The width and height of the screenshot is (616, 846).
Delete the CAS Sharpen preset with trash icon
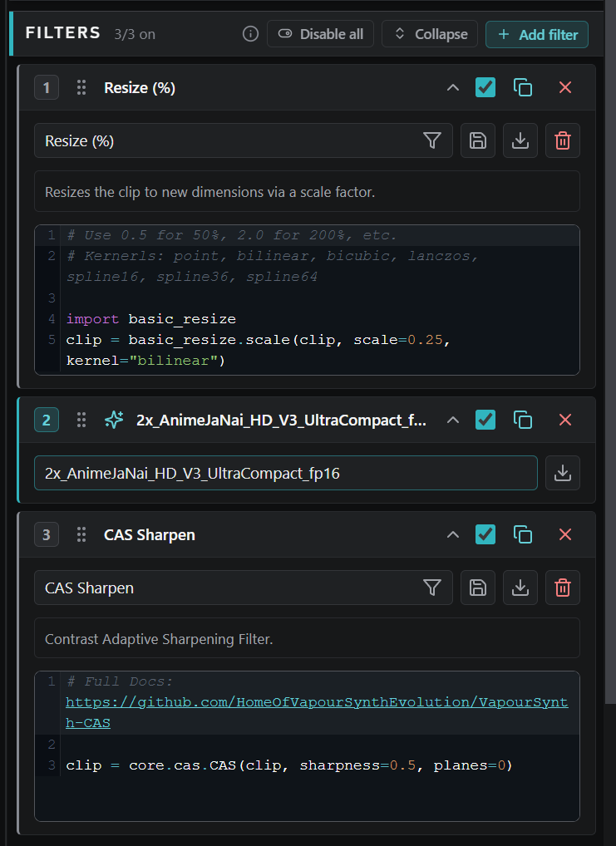click(563, 588)
